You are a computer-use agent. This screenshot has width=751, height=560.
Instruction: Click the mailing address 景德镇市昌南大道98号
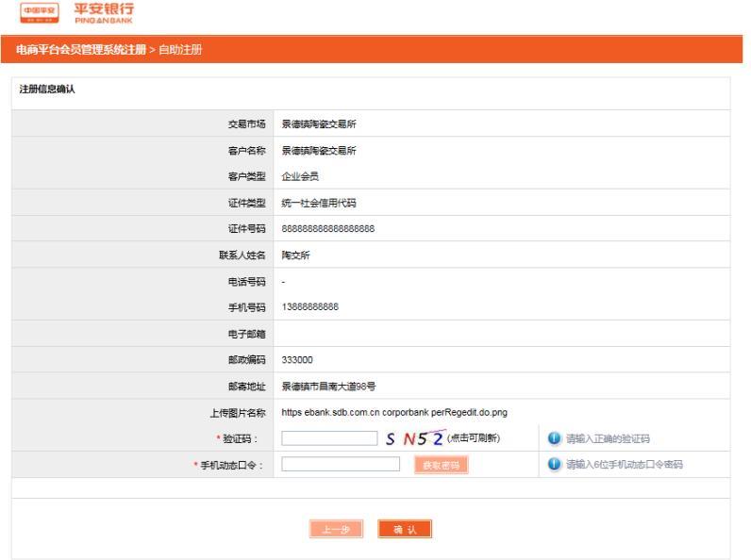pyautogui.click(x=328, y=387)
